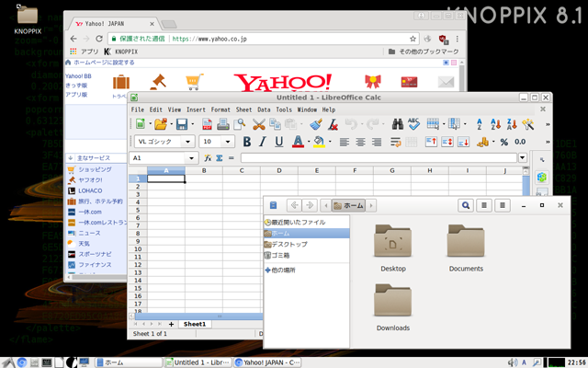Viewport: 588px width, 368px height.
Task: Align cell text left
Action: click(344, 142)
